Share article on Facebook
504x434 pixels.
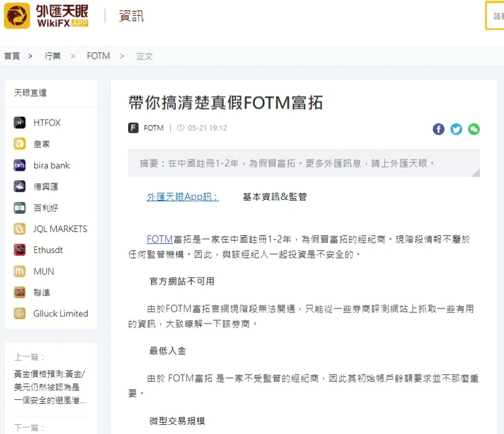pos(439,129)
